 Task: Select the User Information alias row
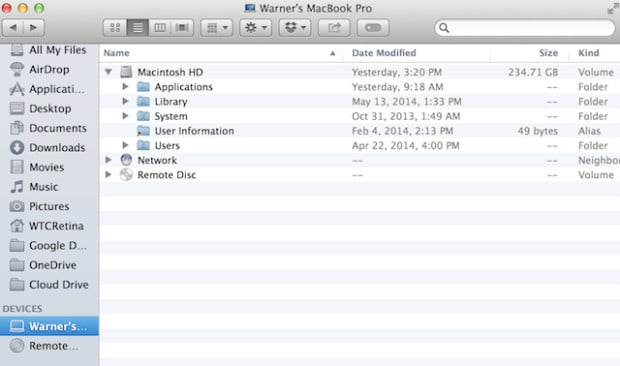click(360, 131)
